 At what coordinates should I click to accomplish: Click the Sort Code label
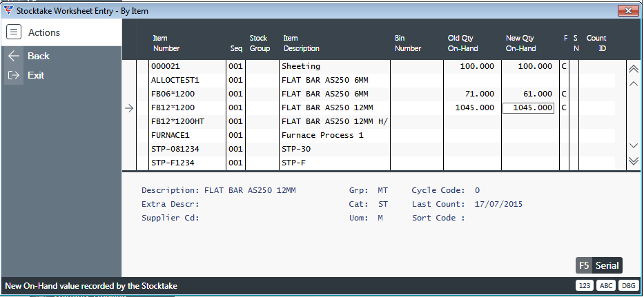click(x=438, y=218)
